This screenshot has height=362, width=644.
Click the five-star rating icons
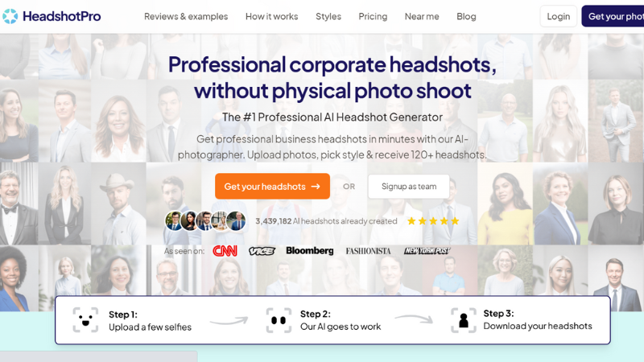pos(433,221)
